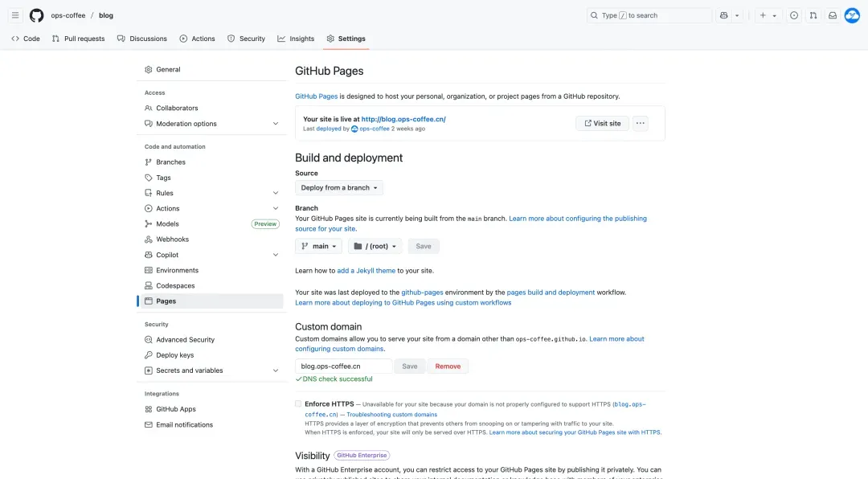868x479 pixels.
Task: Open Codespaces settings in sidebar
Action: coord(211,286)
